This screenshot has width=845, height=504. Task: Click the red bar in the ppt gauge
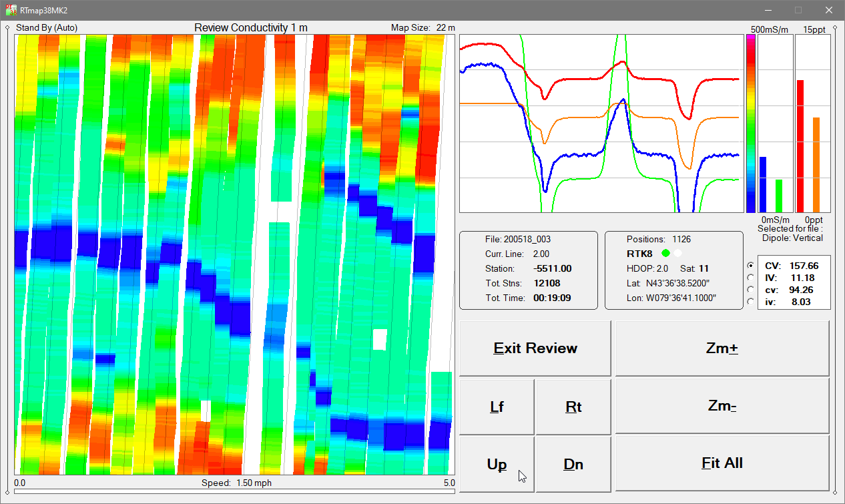point(800,146)
